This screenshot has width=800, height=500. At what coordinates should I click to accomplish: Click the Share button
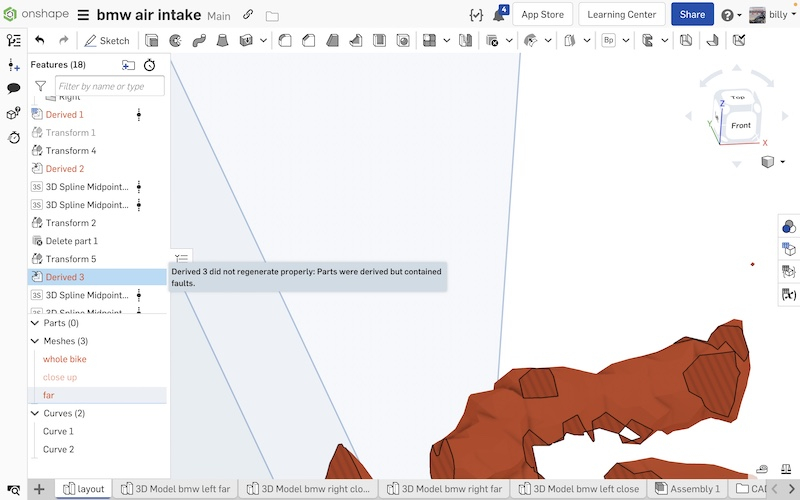(x=692, y=14)
